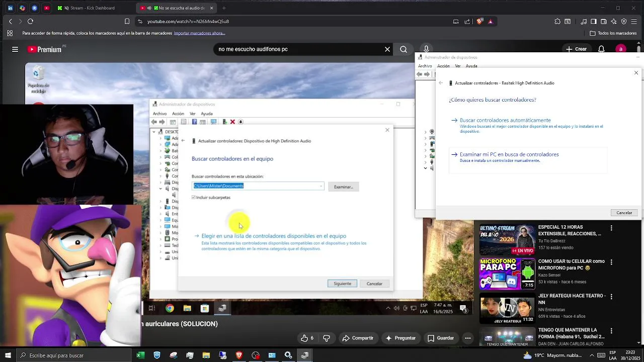Screen dimensions: 644x362
Task: Open Ayuda menu in right Administrador de dispositivos
Action: point(471,66)
